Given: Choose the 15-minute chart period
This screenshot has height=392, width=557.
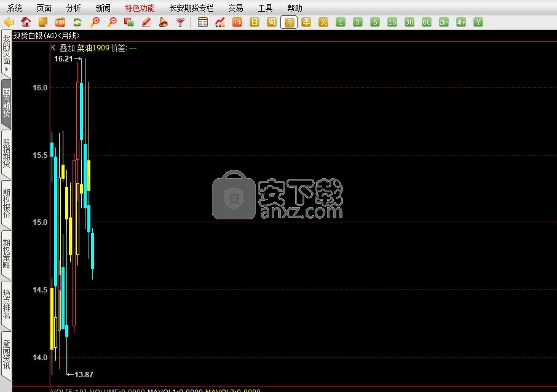Looking at the screenshot, I should [392, 23].
